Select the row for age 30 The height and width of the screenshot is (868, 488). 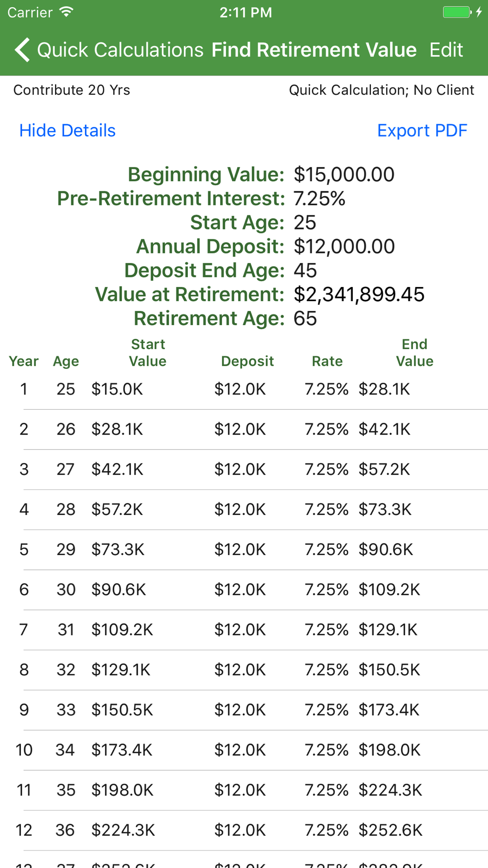pyautogui.click(x=244, y=589)
